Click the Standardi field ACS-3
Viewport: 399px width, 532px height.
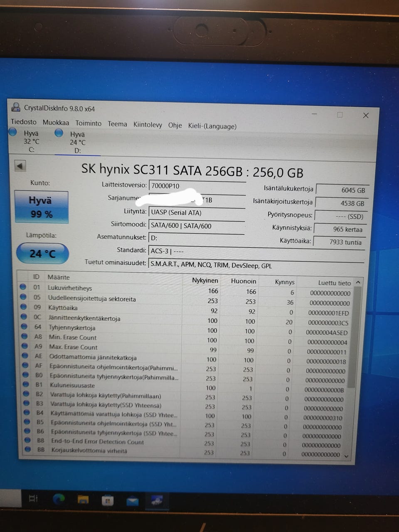click(256, 251)
